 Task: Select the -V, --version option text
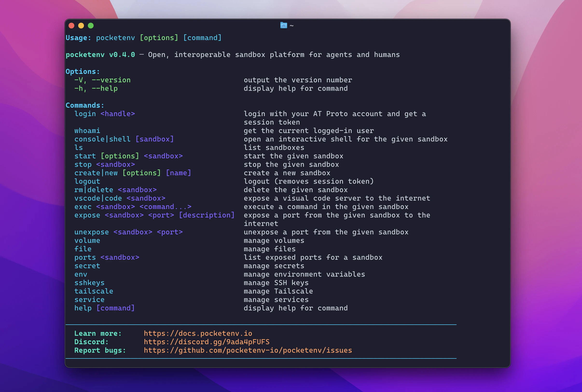point(102,80)
